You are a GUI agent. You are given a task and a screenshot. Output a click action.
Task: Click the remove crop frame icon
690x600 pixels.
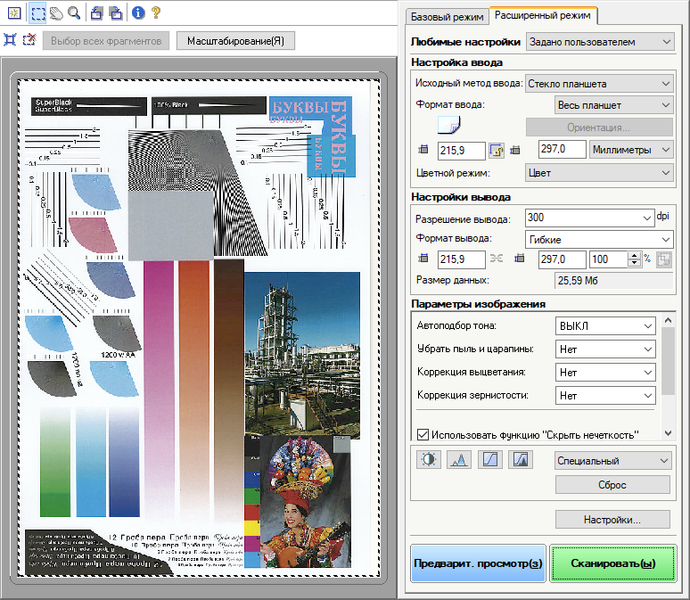coord(29,41)
